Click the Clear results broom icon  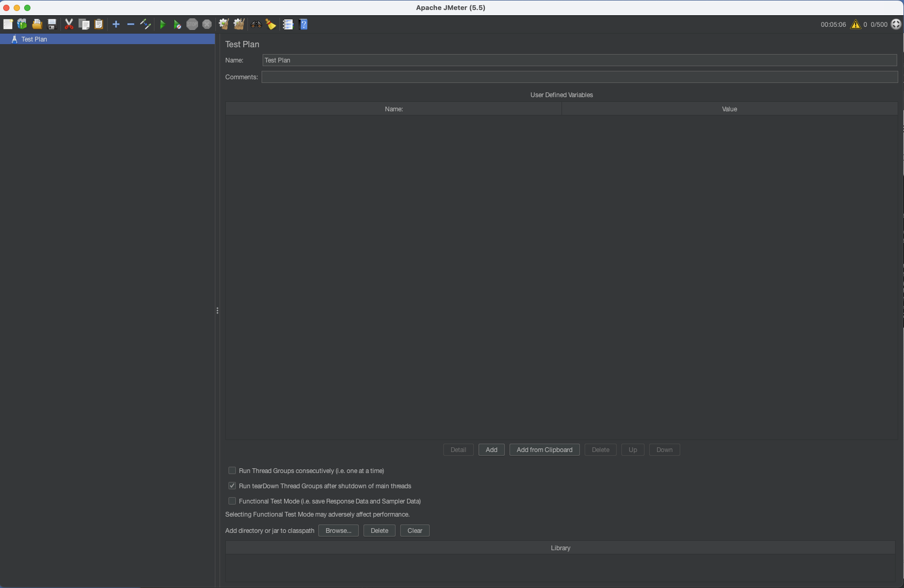224,24
